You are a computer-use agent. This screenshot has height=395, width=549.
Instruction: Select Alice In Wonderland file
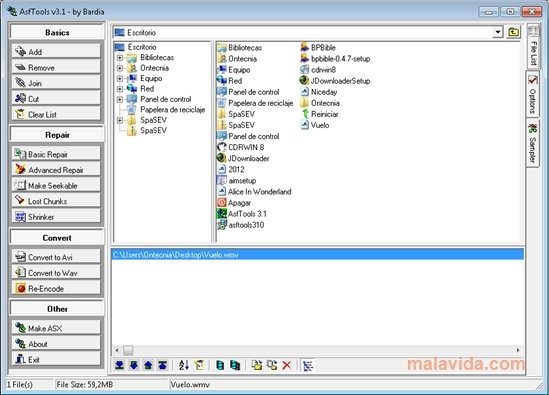[255, 192]
